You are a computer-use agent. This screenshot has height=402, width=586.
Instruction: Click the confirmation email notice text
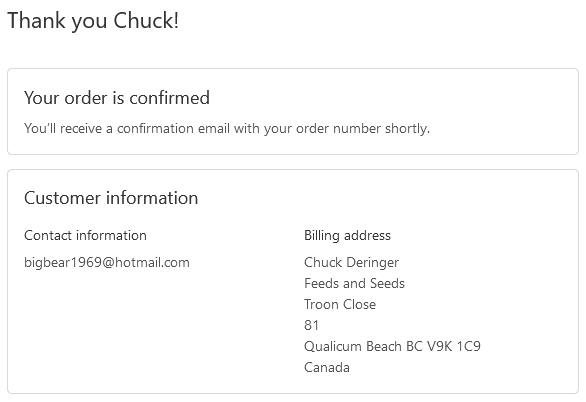click(227, 129)
